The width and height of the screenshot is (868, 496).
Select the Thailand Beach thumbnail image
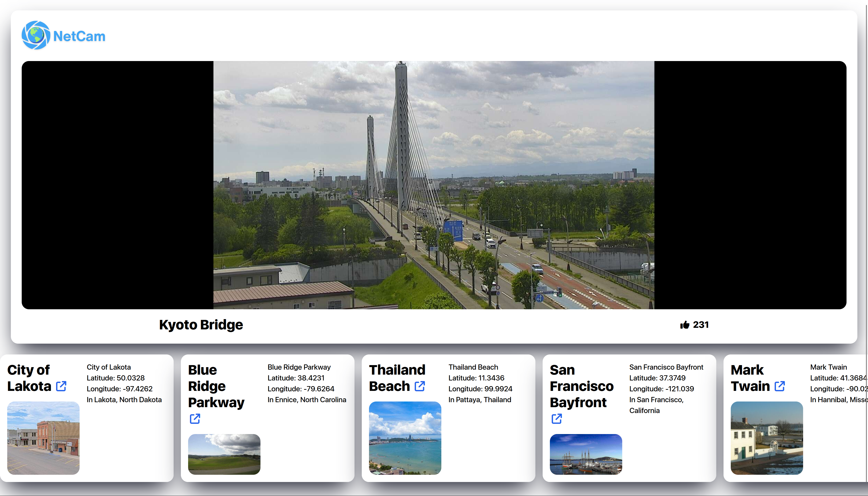coord(405,438)
